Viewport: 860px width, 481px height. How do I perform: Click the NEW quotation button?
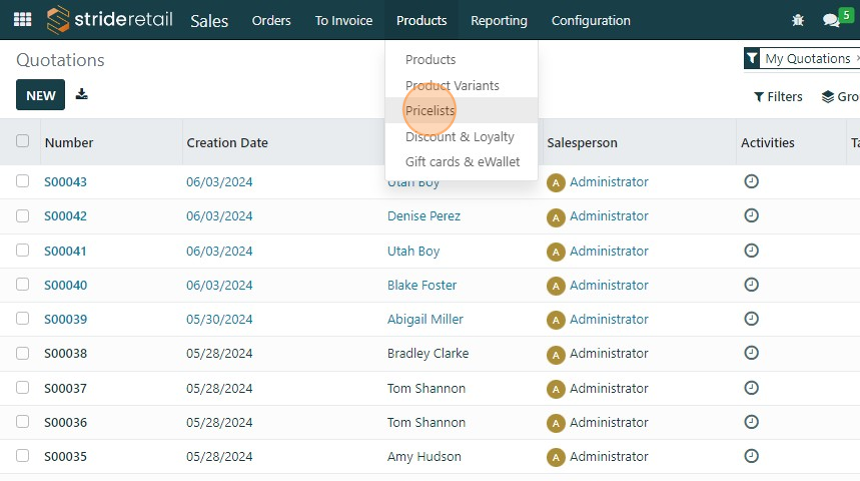tap(41, 95)
